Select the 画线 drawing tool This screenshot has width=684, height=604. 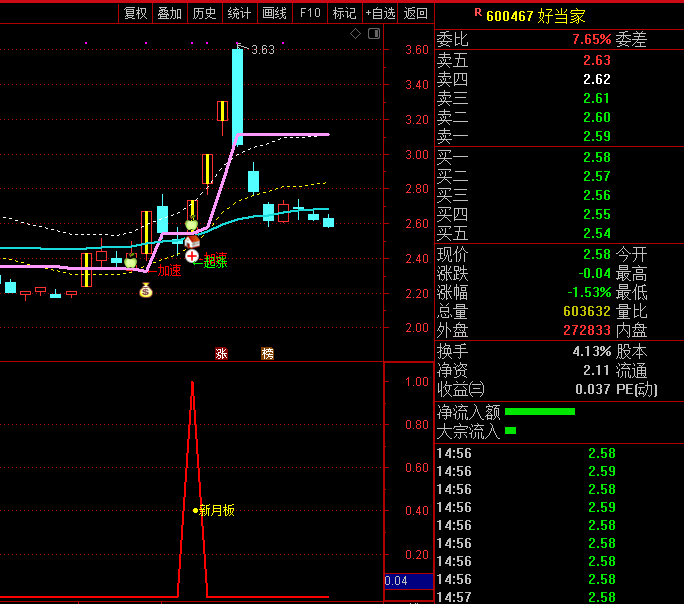pos(274,13)
